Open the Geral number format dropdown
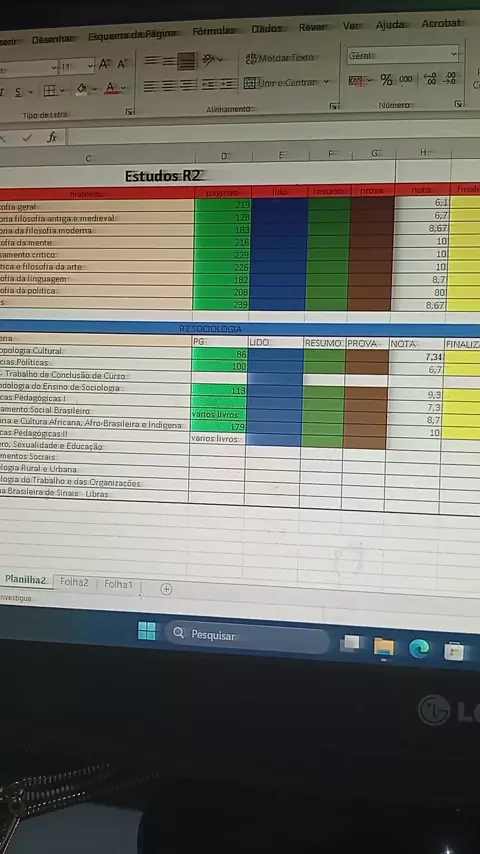 click(x=403, y=55)
